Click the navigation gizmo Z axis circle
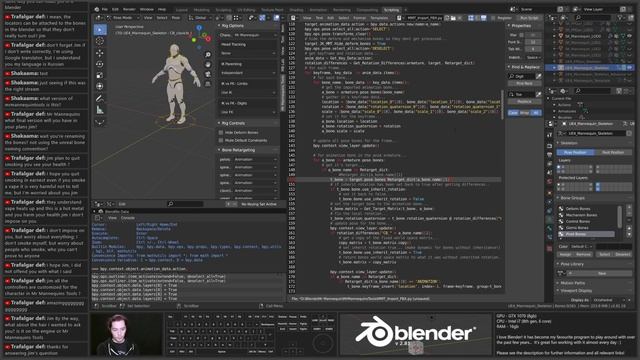The image size is (640, 360). point(199,28)
